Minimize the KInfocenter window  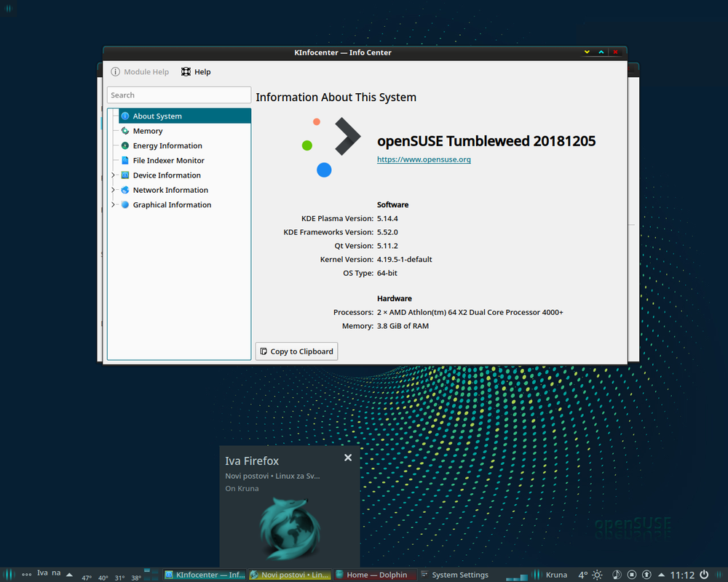(587, 52)
